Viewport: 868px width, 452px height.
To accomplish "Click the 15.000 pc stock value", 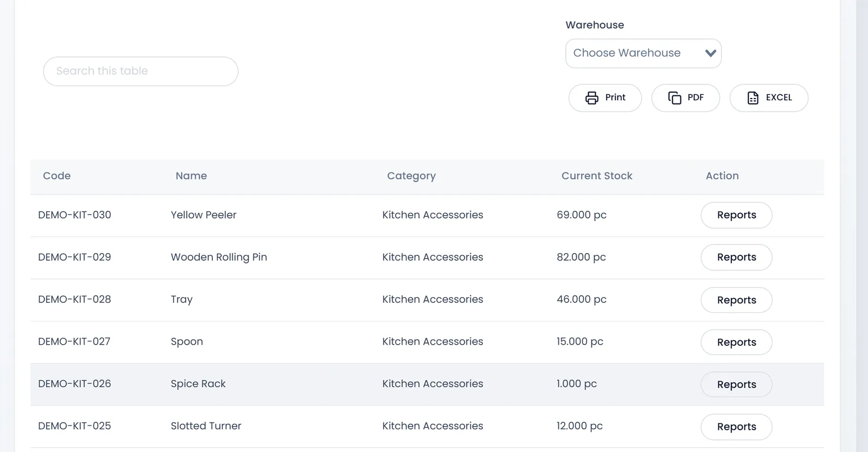I will 580,341.
